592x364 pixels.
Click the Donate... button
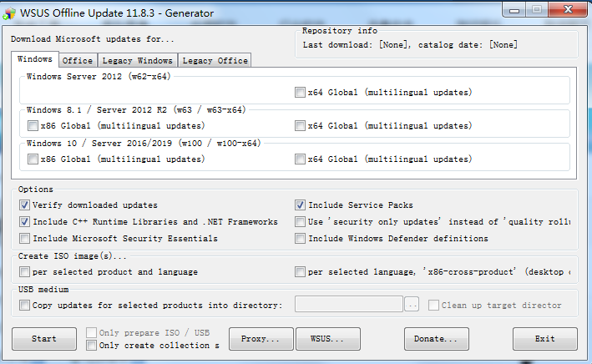(437, 339)
